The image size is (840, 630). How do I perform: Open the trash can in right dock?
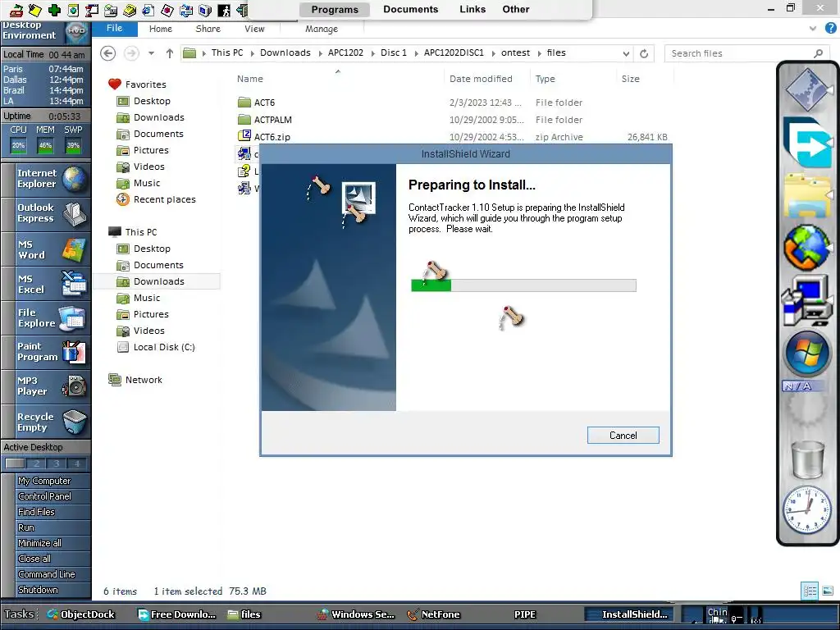(x=807, y=459)
